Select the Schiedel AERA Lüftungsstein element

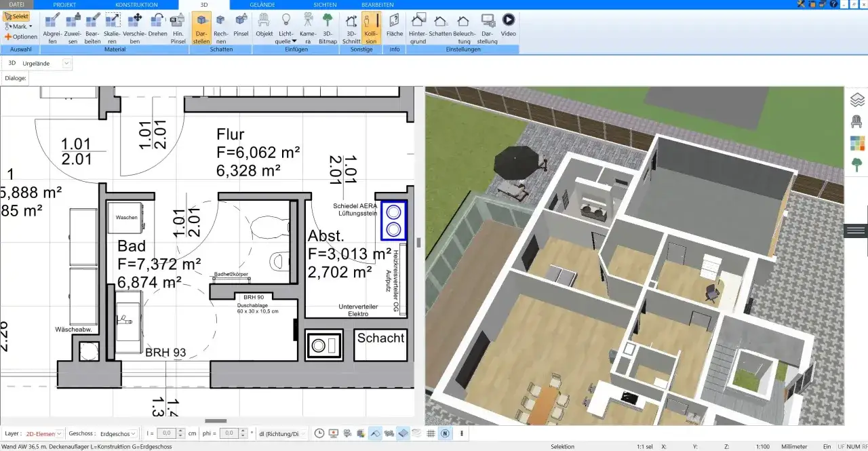[x=393, y=220]
